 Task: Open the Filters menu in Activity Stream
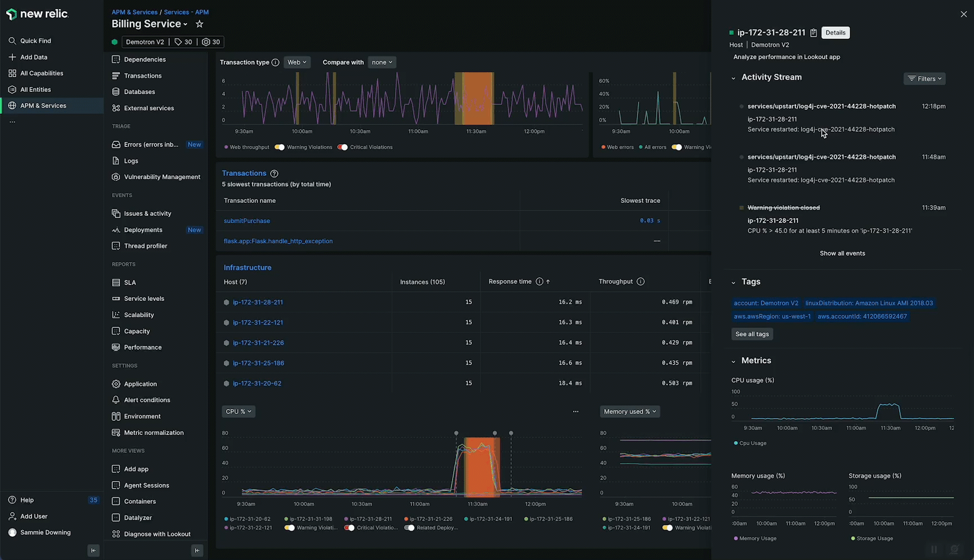point(924,78)
